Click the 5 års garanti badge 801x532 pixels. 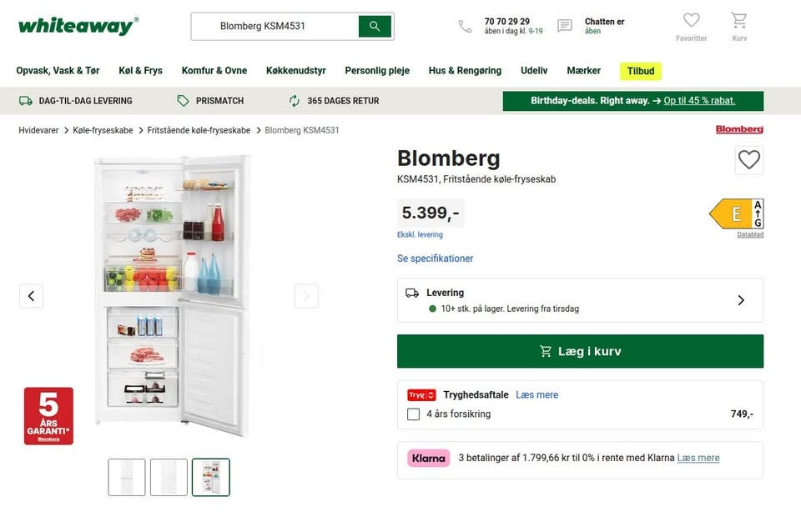pos(48,415)
